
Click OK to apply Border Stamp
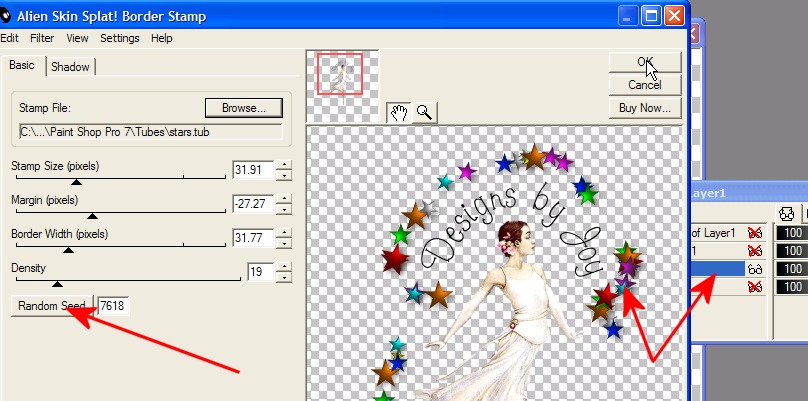[645, 62]
